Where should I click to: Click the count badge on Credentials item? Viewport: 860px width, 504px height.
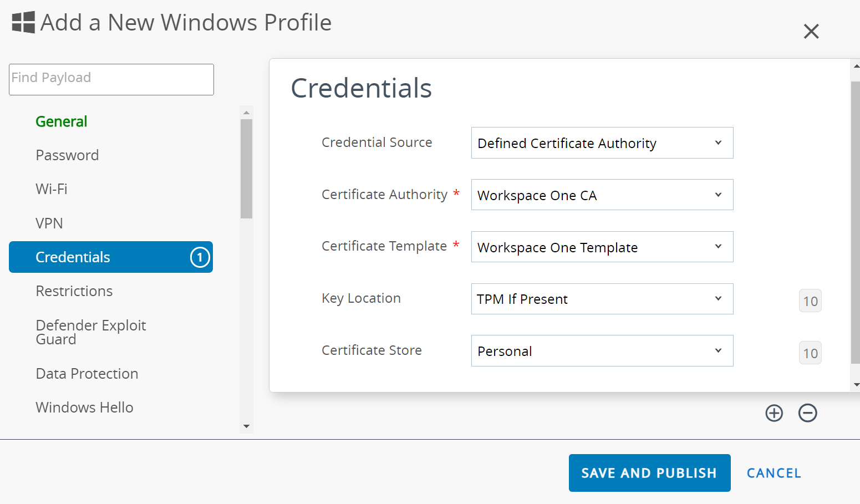coord(200,257)
